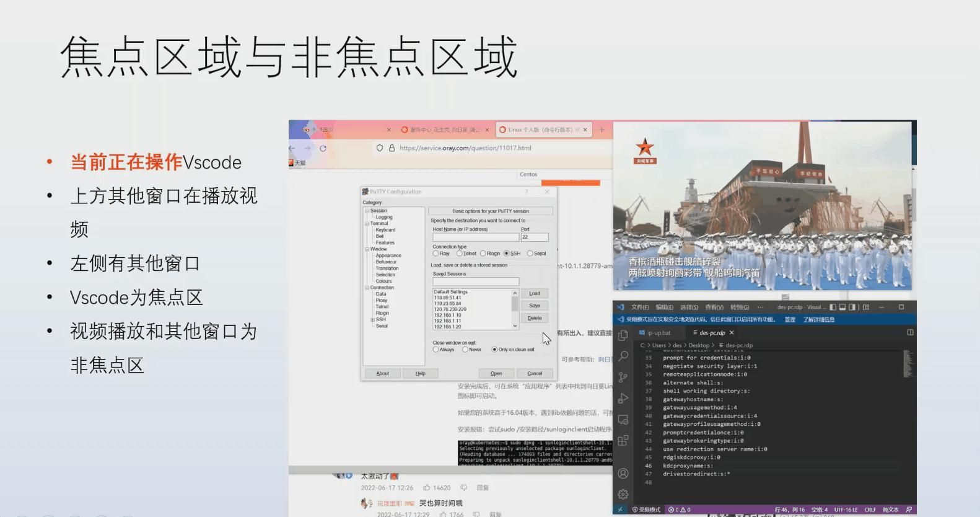
Task: Click the 了解详细信息 link in VS Code banner
Action: pos(819,319)
